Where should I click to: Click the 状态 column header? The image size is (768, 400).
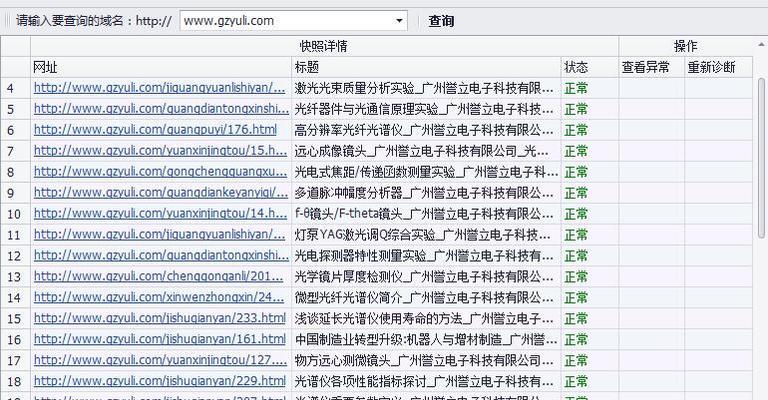coord(589,67)
